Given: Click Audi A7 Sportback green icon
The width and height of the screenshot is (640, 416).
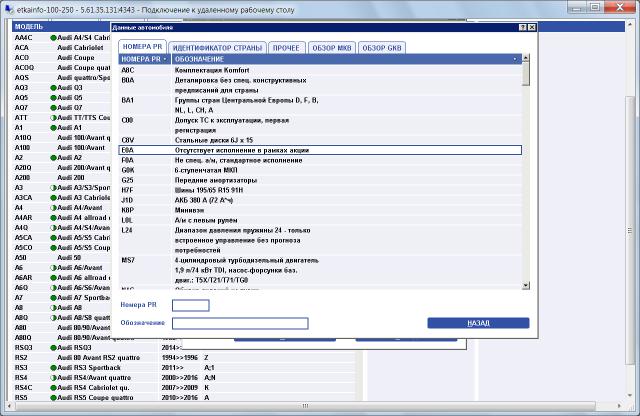Looking at the screenshot, I should 53,298.
